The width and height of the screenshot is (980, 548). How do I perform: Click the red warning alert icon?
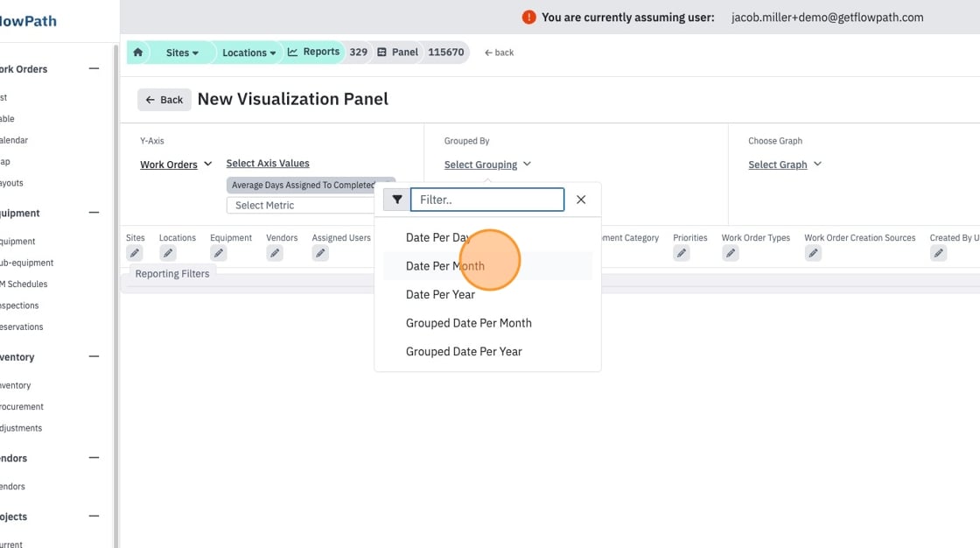528,18
